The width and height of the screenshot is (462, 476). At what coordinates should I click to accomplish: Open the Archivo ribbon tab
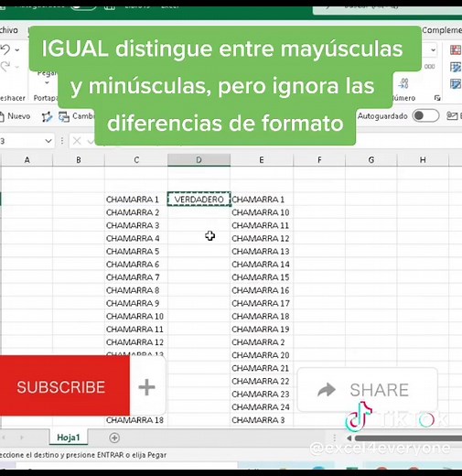(x=8, y=30)
